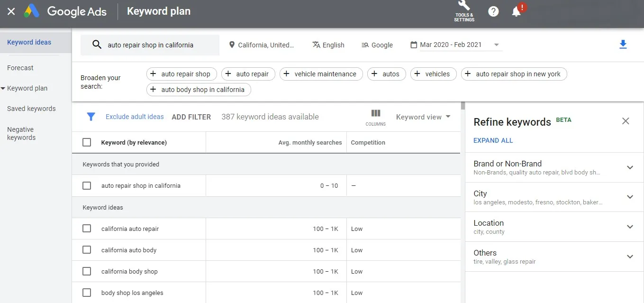Viewport: 644px width, 303px height.
Task: Download keyword ideas with the download icon
Action: [x=623, y=45]
